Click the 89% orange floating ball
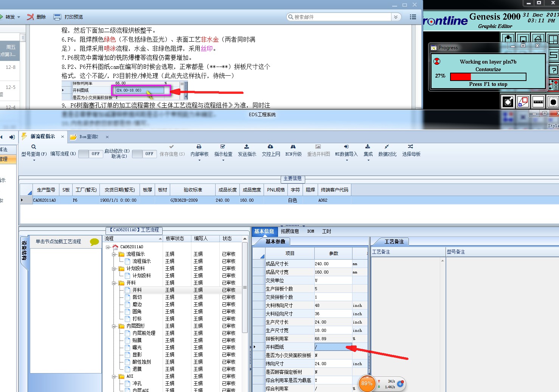 [x=367, y=383]
